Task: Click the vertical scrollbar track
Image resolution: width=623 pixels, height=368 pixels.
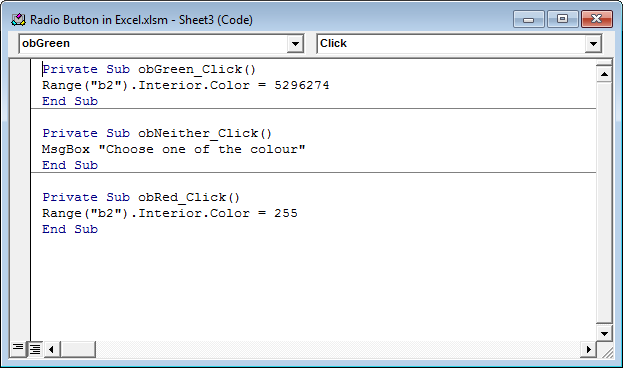Action: pyautogui.click(x=604, y=203)
